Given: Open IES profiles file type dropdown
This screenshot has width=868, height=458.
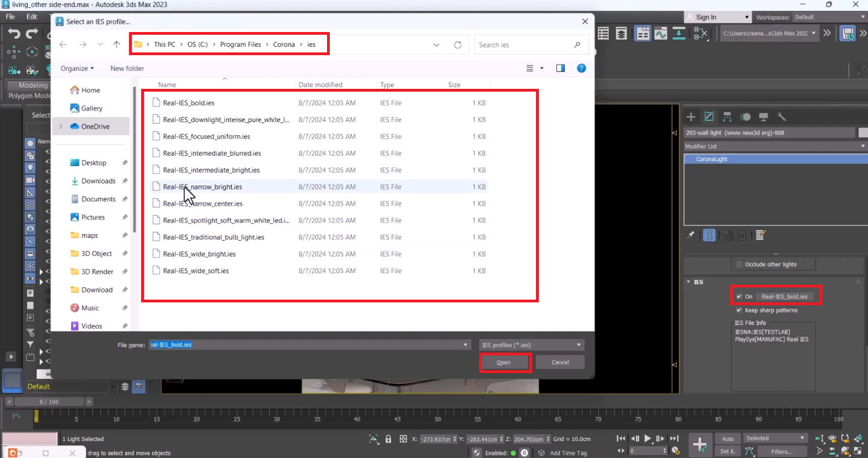Looking at the screenshot, I should [532, 345].
